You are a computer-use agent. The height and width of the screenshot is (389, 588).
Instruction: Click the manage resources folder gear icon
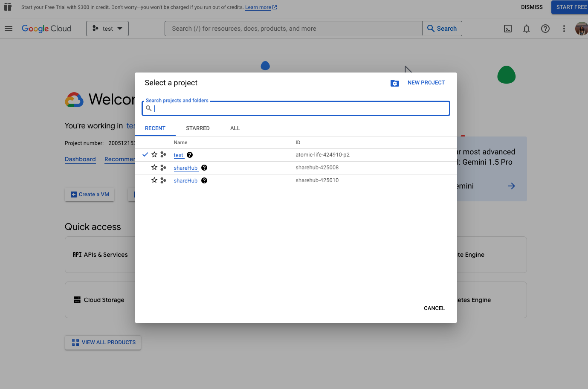[x=395, y=83]
